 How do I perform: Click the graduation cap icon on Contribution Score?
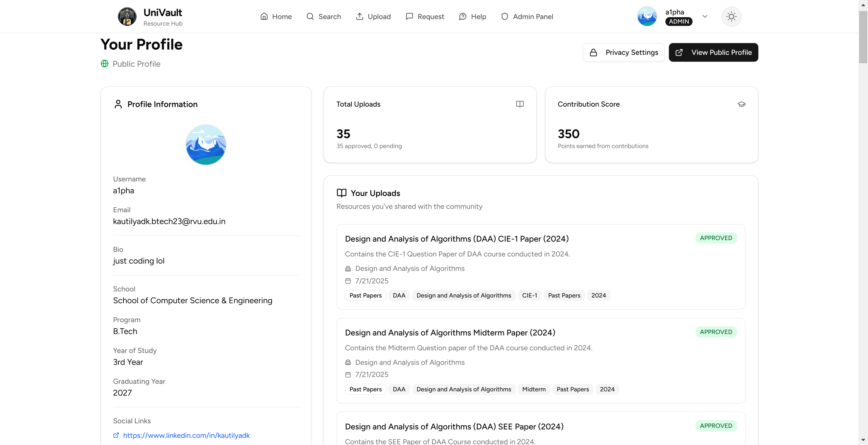pos(741,104)
